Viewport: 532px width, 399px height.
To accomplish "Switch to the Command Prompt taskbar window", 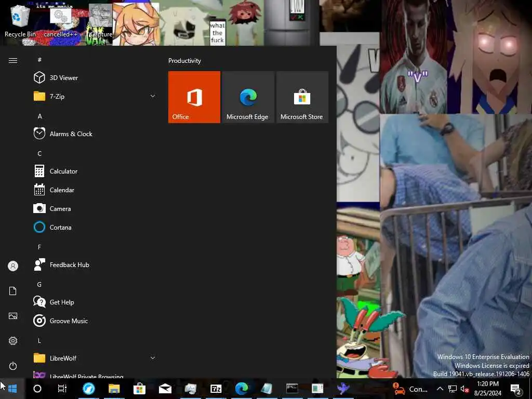I will [292, 389].
